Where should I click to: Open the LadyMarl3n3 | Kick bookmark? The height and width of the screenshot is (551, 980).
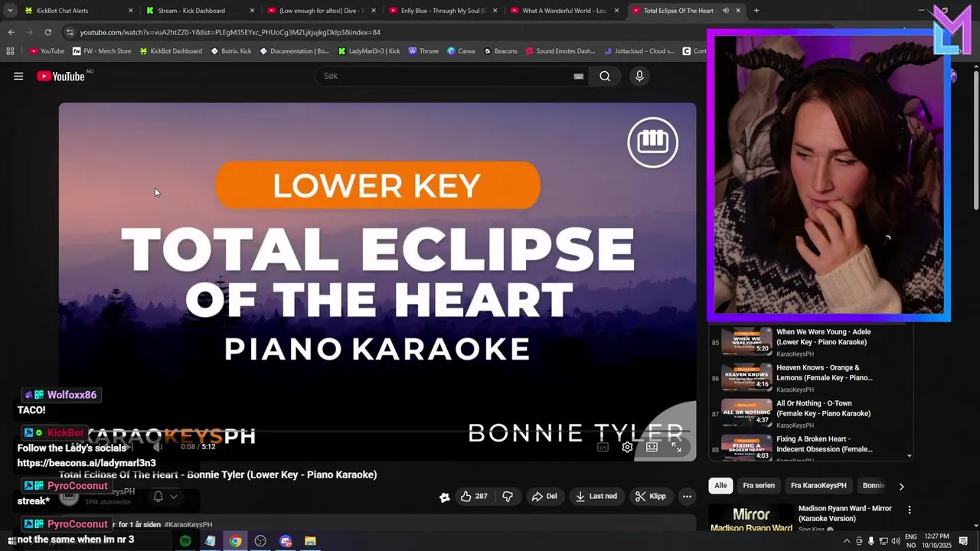(x=369, y=51)
